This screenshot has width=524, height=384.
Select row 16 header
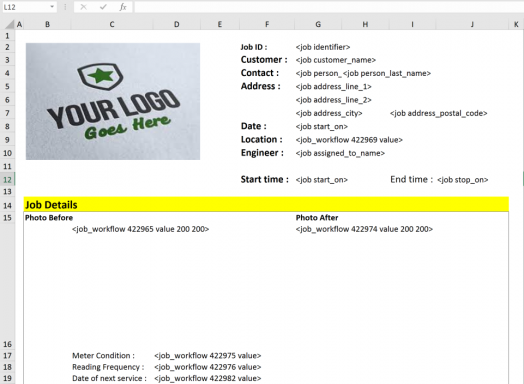tap(7, 344)
